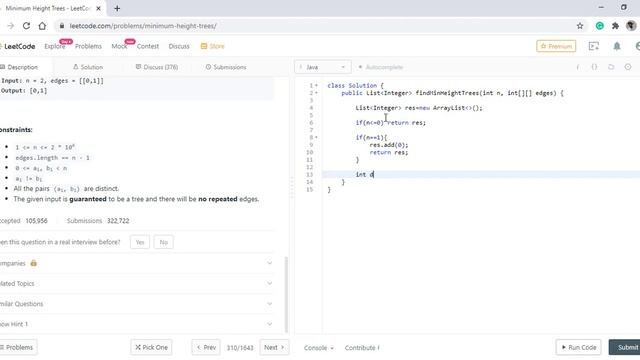Click the 'res.add(0);' code line

(389, 145)
